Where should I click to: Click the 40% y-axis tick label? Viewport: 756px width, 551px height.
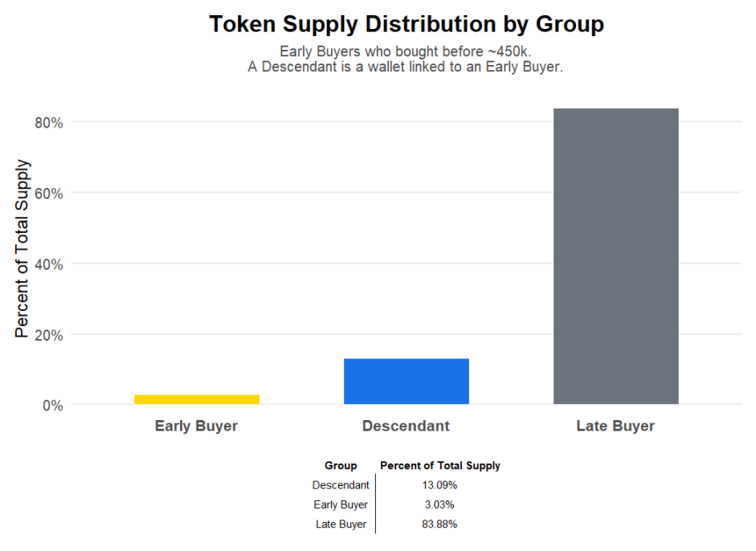coord(48,263)
